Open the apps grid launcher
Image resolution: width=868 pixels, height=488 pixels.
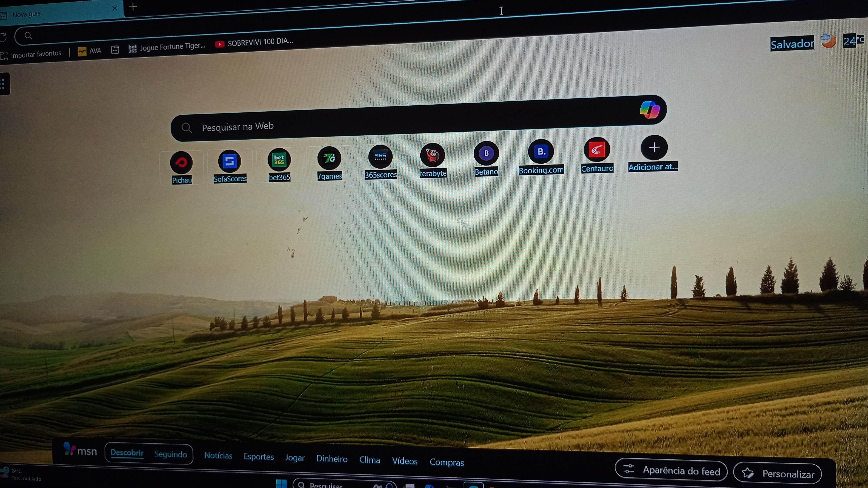3,84
